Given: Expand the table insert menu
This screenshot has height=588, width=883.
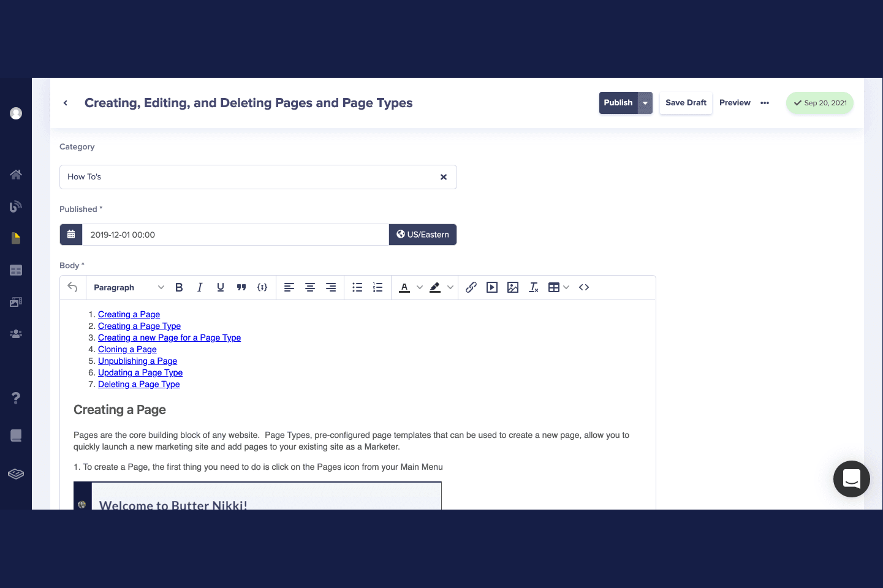Looking at the screenshot, I should click(x=566, y=287).
